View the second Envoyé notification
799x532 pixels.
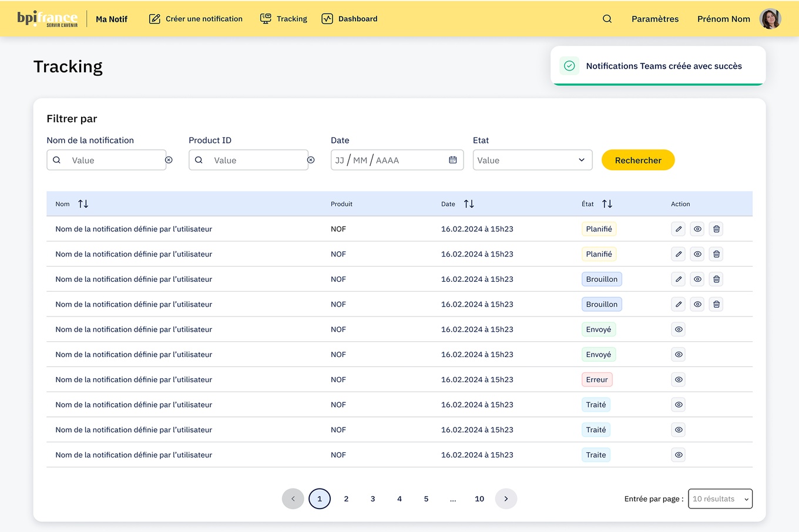tap(679, 355)
